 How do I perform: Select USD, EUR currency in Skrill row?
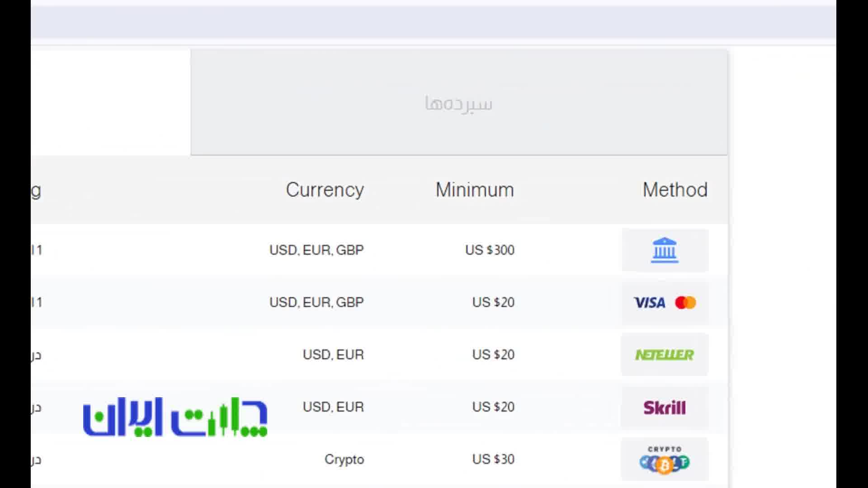coord(333,407)
